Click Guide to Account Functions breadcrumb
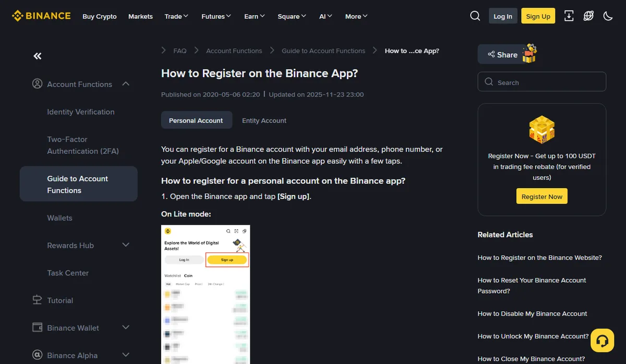This screenshot has height=364, width=626. click(x=323, y=51)
